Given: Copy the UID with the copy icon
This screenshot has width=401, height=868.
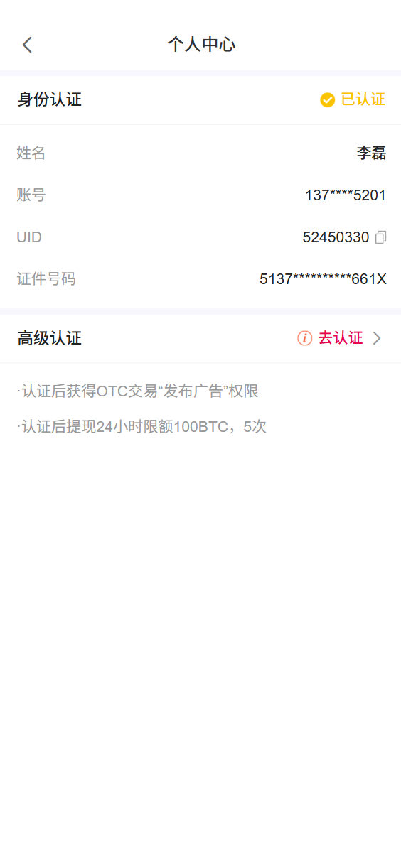Looking at the screenshot, I should tap(380, 237).
